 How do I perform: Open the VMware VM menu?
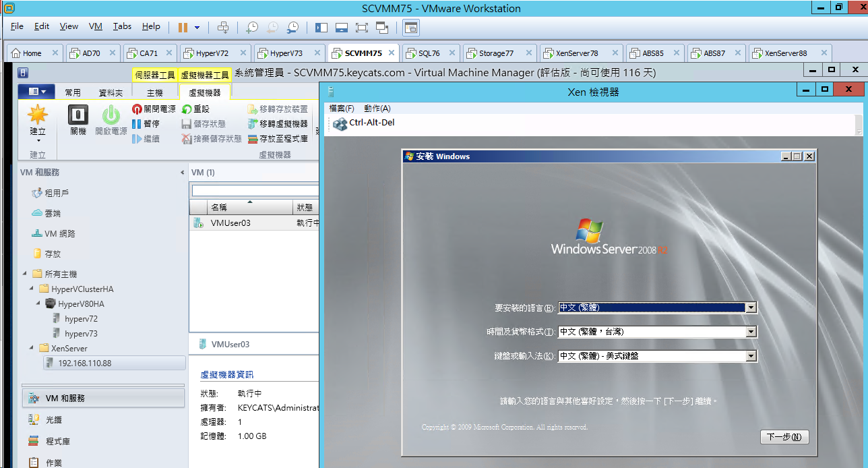click(96, 26)
